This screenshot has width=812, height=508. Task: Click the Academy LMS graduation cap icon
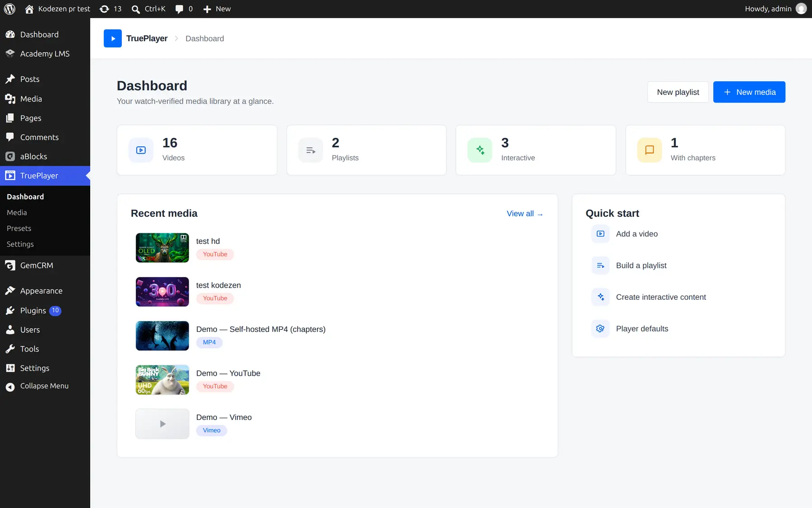pos(10,54)
